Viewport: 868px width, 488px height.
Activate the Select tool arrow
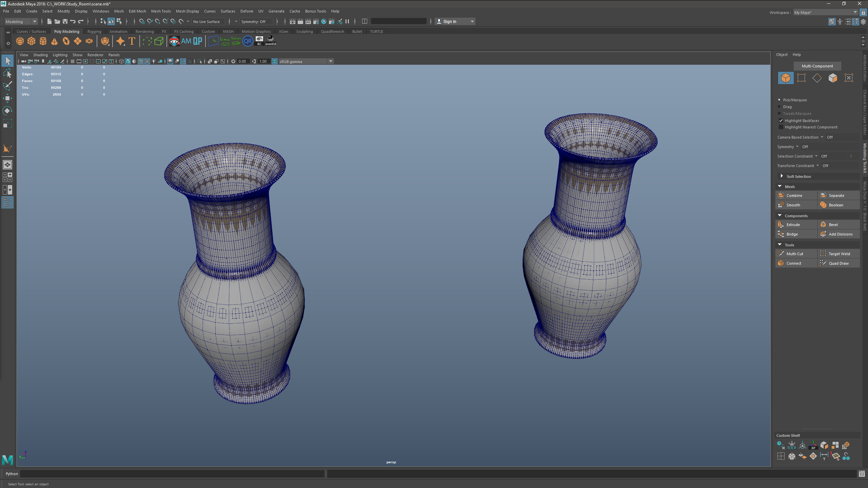tap(7, 61)
